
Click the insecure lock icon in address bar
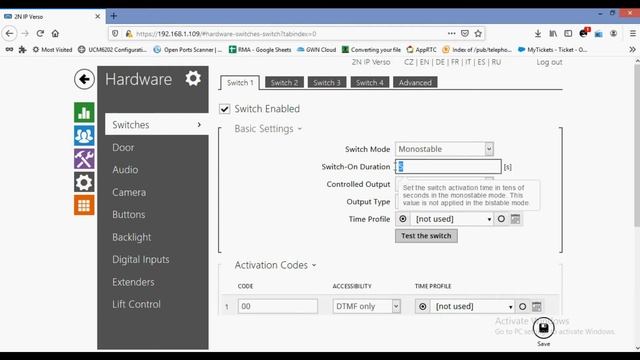click(x=129, y=34)
